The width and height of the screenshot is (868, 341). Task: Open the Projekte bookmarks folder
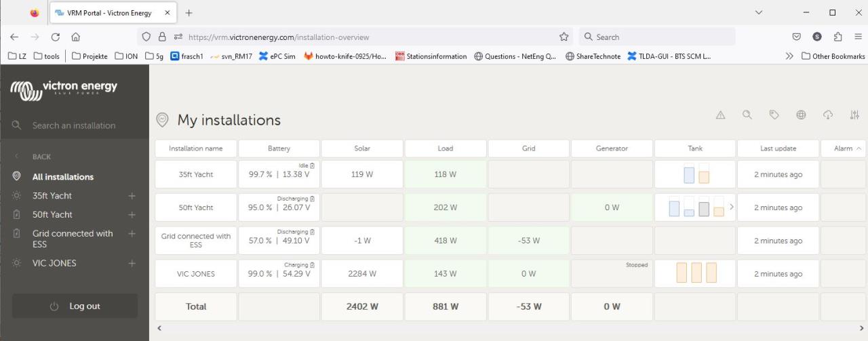point(90,56)
